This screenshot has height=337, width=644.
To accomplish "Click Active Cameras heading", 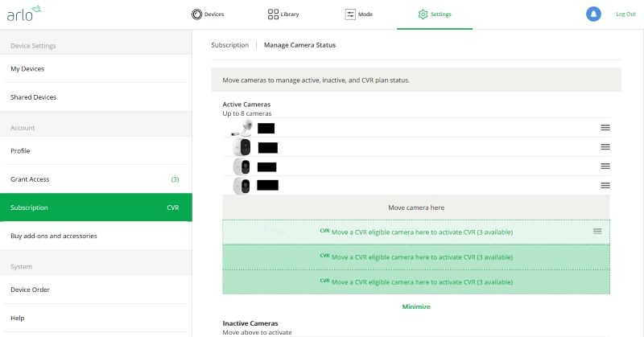I will [x=246, y=105].
